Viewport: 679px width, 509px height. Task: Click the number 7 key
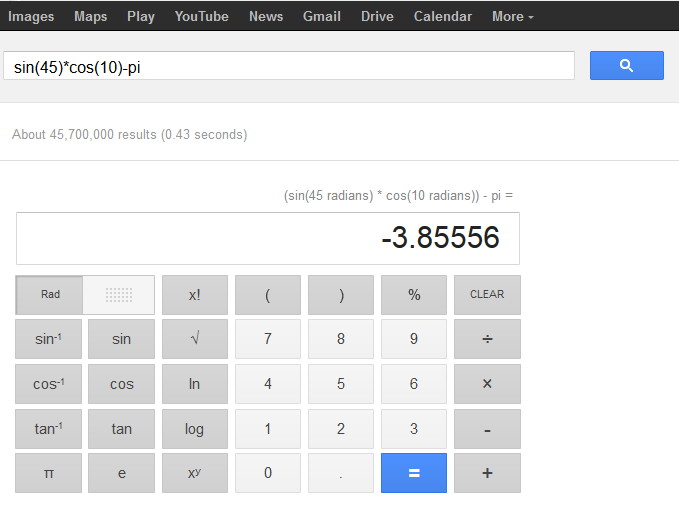coord(268,339)
